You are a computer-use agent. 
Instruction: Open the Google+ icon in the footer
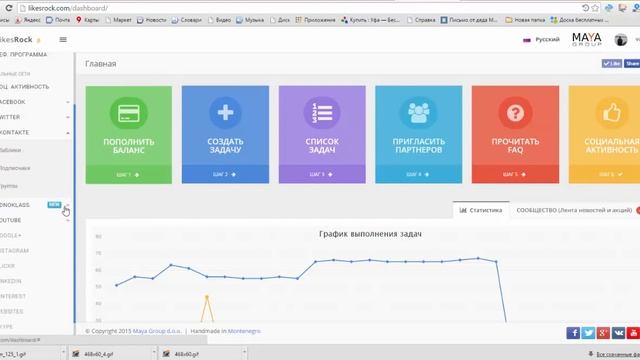point(603,333)
